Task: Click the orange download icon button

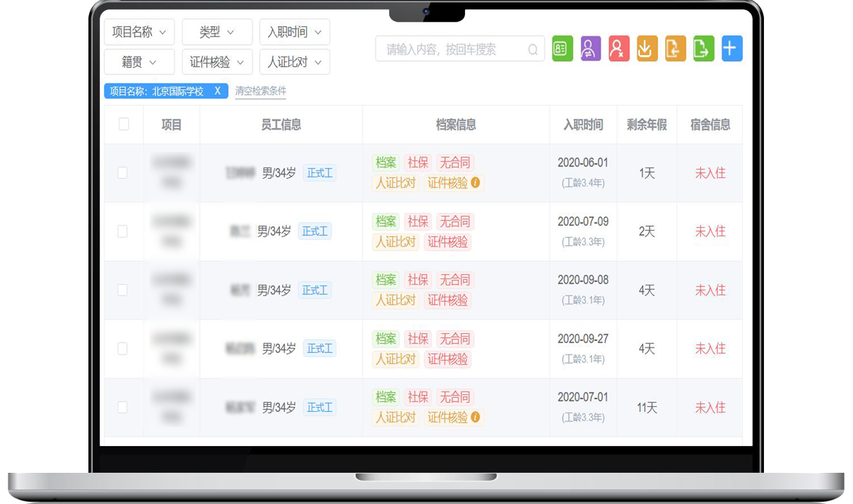Action: (647, 49)
